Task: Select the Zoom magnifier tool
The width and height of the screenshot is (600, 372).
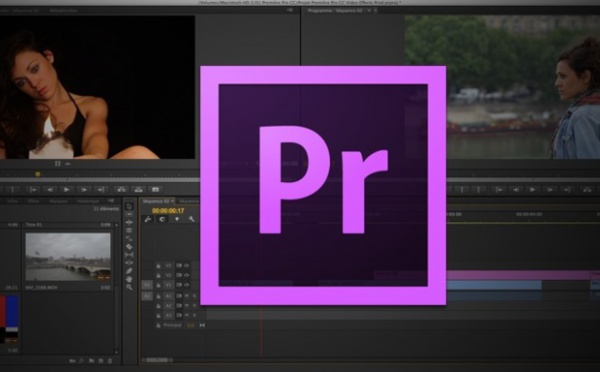Action: [x=129, y=287]
